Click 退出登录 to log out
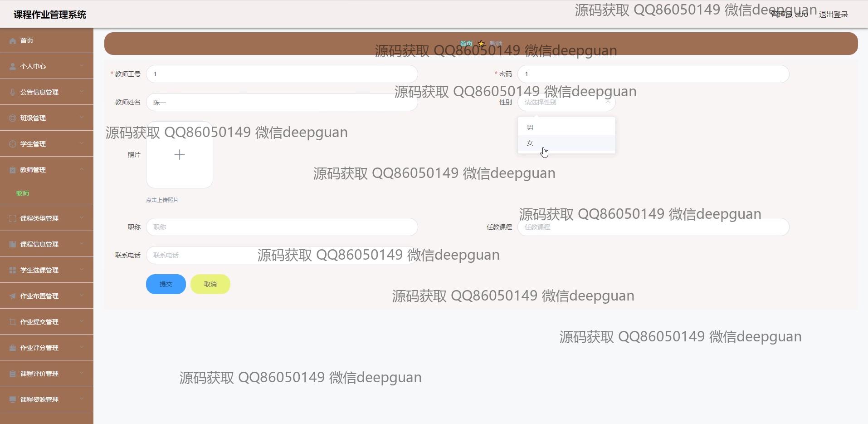Viewport: 868px width, 424px height. (x=833, y=15)
